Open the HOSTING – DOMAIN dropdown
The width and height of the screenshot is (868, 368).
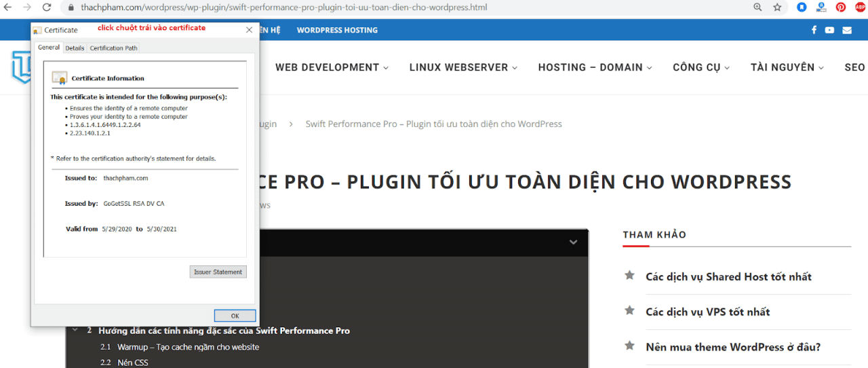(595, 67)
